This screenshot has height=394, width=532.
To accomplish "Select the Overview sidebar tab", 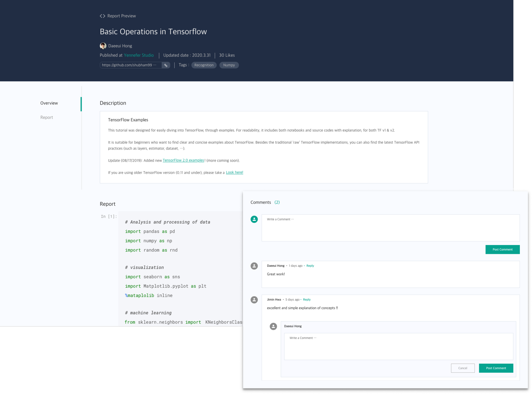I will pyautogui.click(x=49, y=103).
